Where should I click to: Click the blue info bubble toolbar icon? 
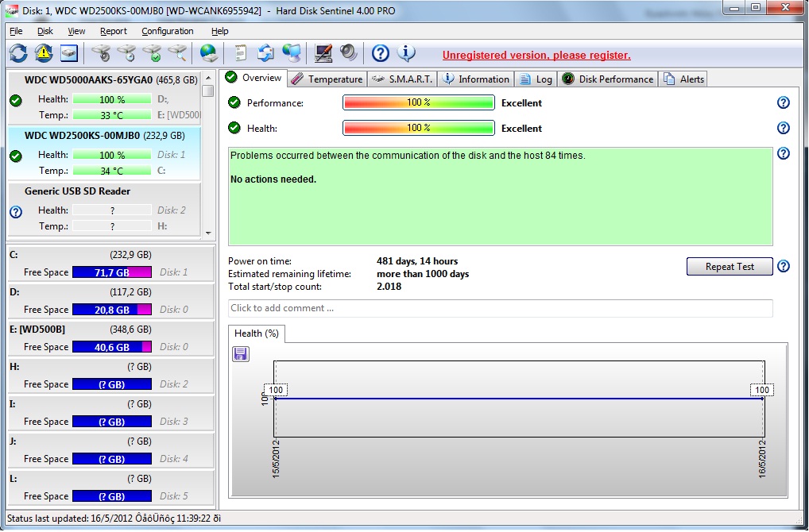[406, 52]
